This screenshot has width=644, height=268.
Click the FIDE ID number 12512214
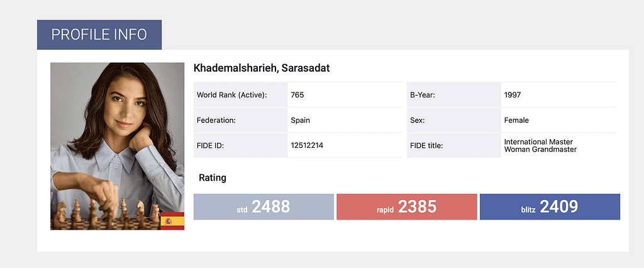[x=307, y=145]
